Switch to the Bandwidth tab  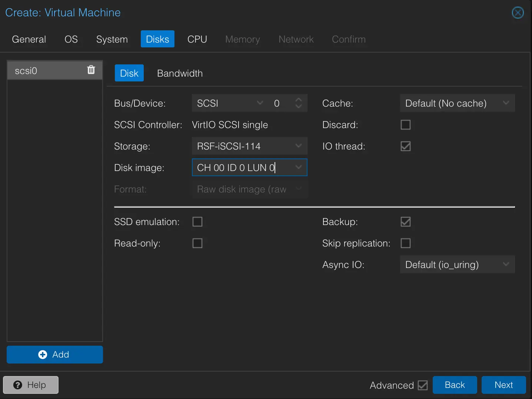(x=180, y=73)
